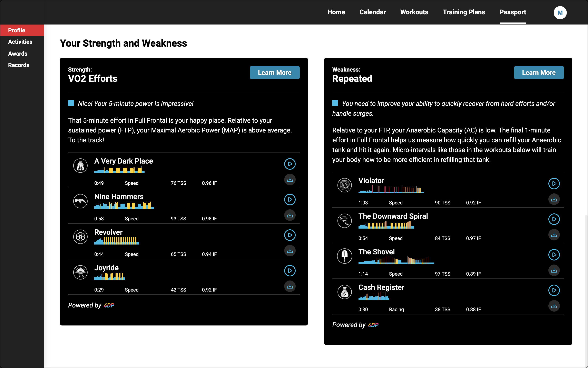This screenshot has width=588, height=368.
Task: Play the Revolver workout
Action: 290,235
